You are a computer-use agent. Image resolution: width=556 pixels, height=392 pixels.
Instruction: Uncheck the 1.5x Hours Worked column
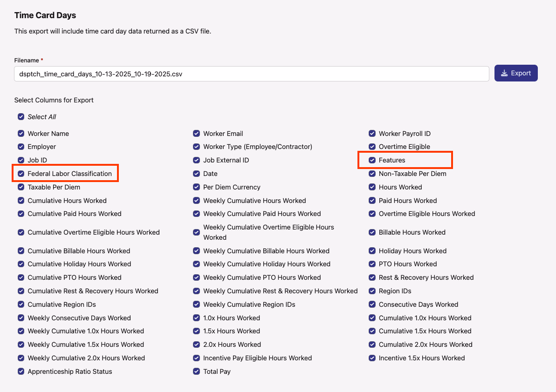coord(197,331)
